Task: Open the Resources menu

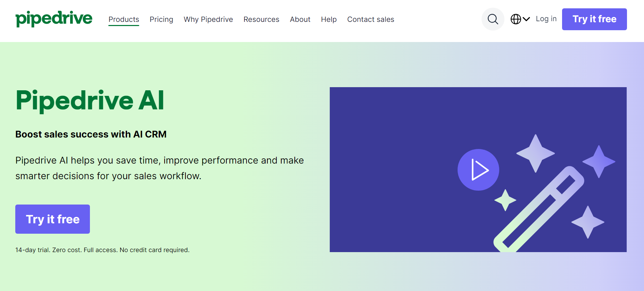Action: click(261, 19)
